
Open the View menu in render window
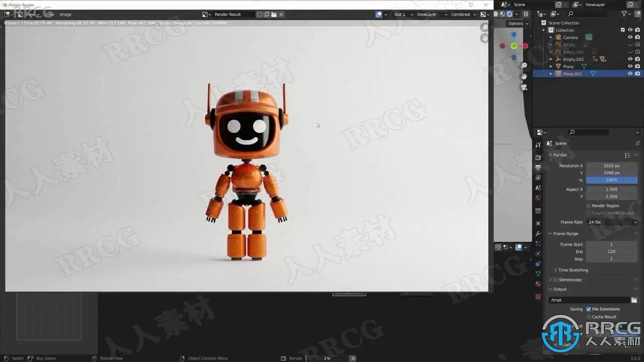click(49, 15)
